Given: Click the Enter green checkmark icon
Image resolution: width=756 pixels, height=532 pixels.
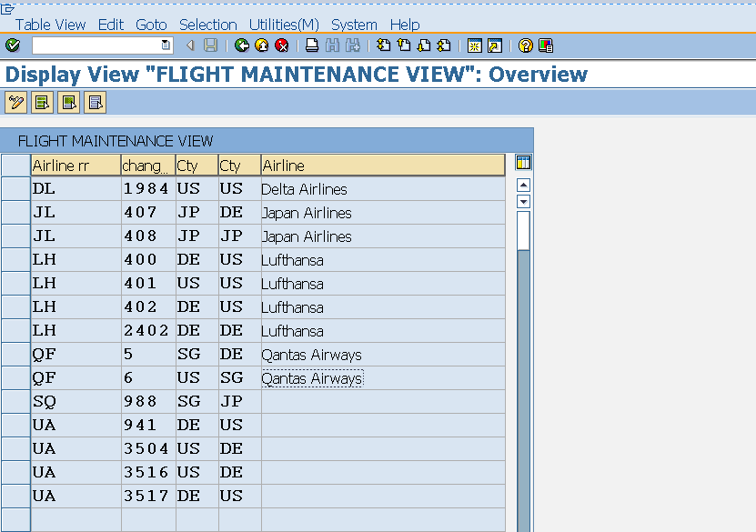Looking at the screenshot, I should point(13,45).
